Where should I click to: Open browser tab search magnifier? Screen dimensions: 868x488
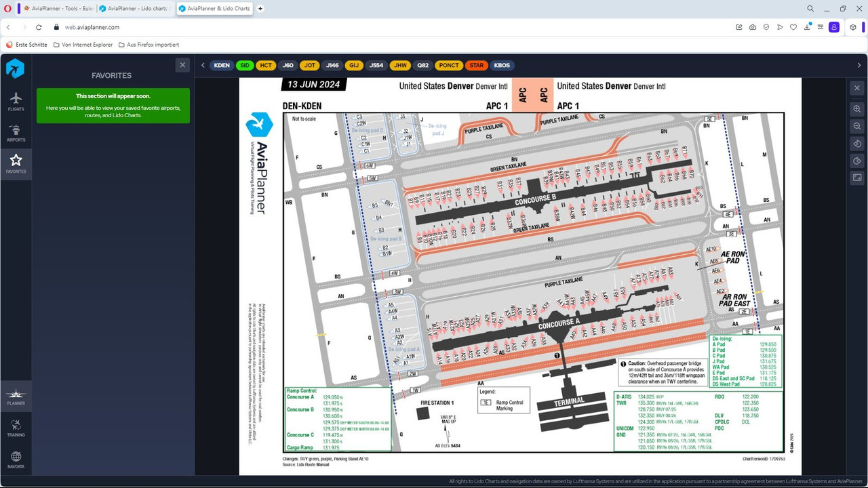point(810,9)
